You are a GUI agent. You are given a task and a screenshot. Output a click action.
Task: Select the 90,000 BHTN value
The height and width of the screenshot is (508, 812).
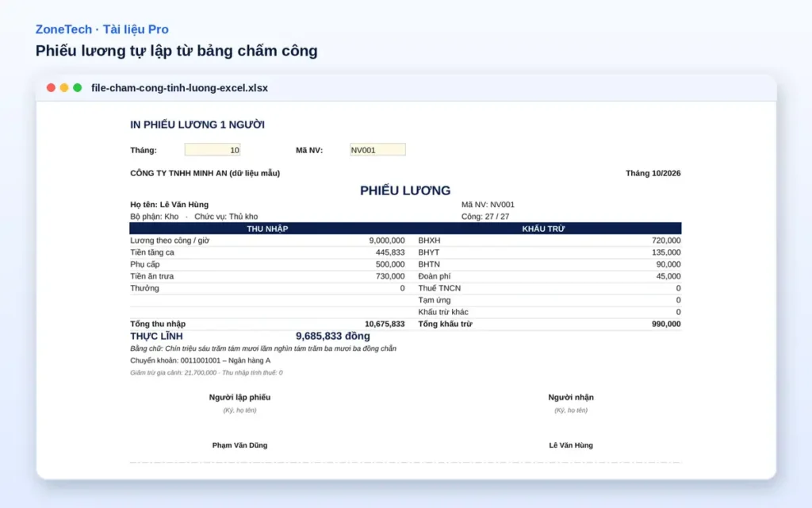668,264
